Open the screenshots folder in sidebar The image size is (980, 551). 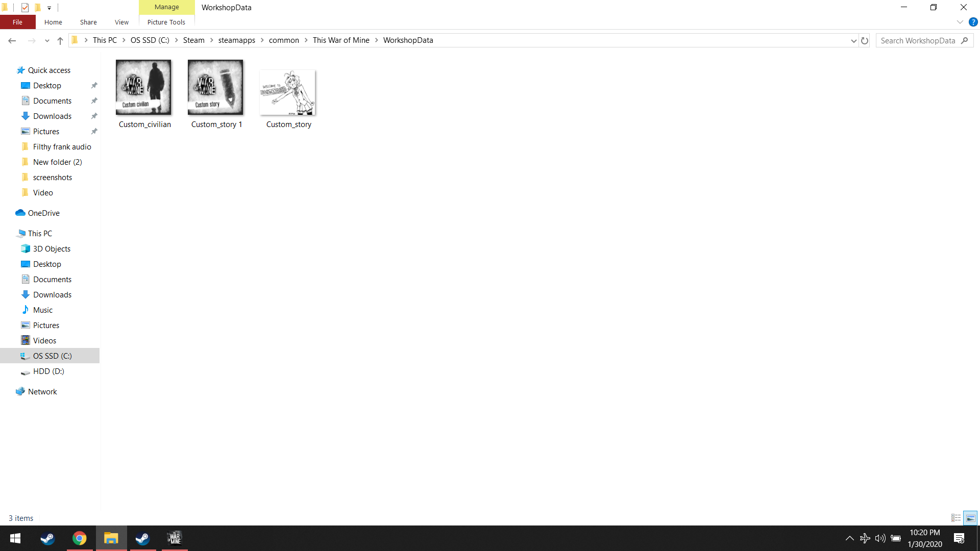52,178
